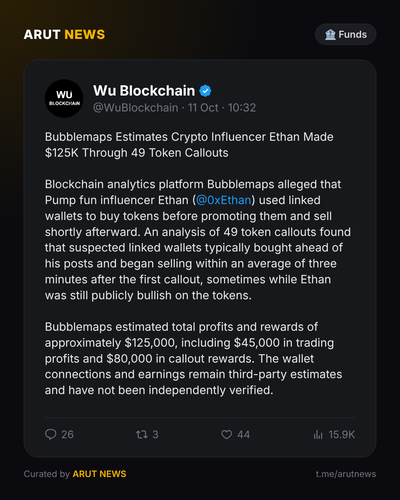The image size is (400, 500).
Task: Open the @WuBlockchain handle
Action: [x=135, y=108]
